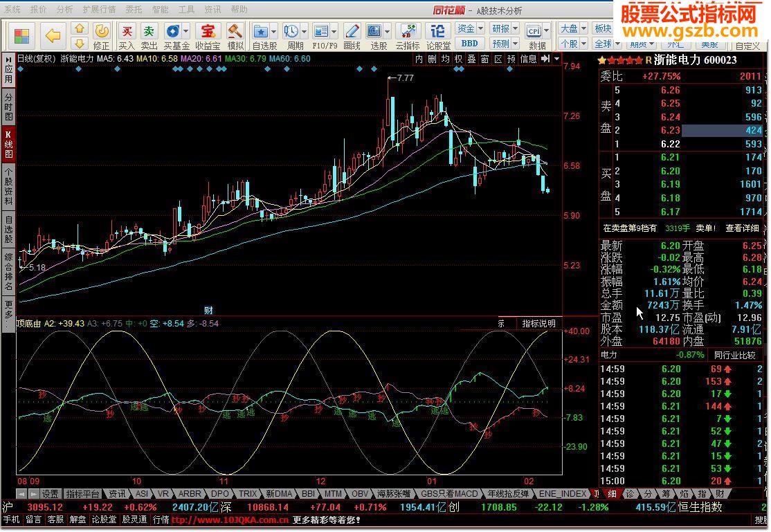The height and width of the screenshot is (532, 771).
Task: Open the 扩展行情 menu
Action: click(100, 10)
